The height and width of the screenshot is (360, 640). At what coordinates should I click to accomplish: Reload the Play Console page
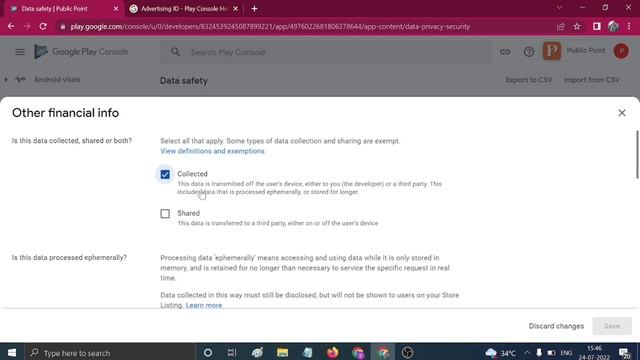(43, 27)
